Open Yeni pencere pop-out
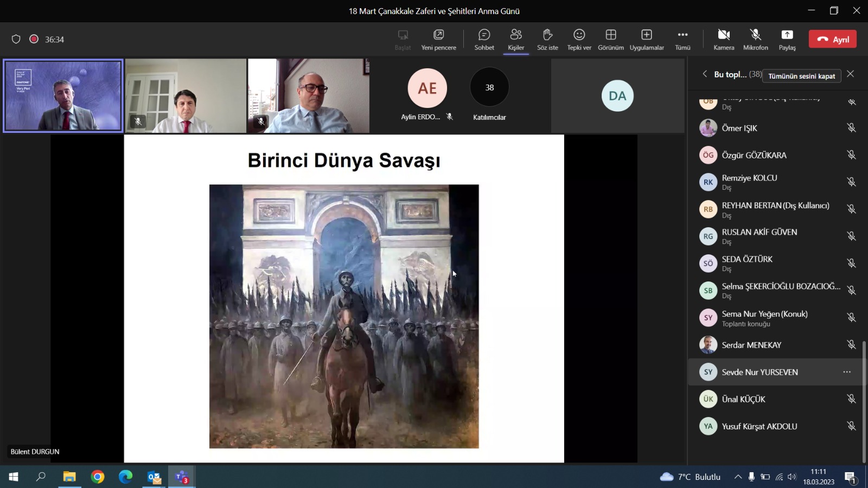 (x=438, y=40)
